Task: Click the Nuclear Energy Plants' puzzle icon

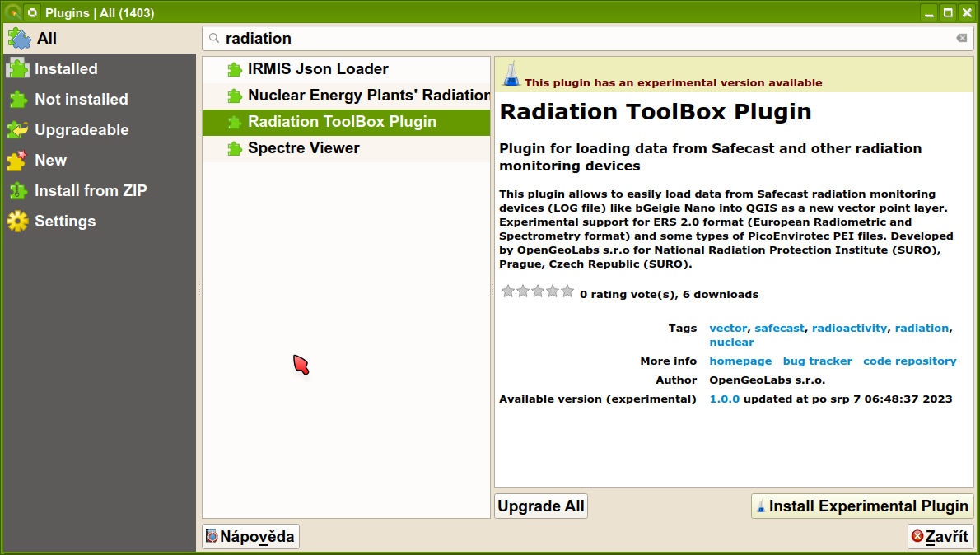Action: 235,96
